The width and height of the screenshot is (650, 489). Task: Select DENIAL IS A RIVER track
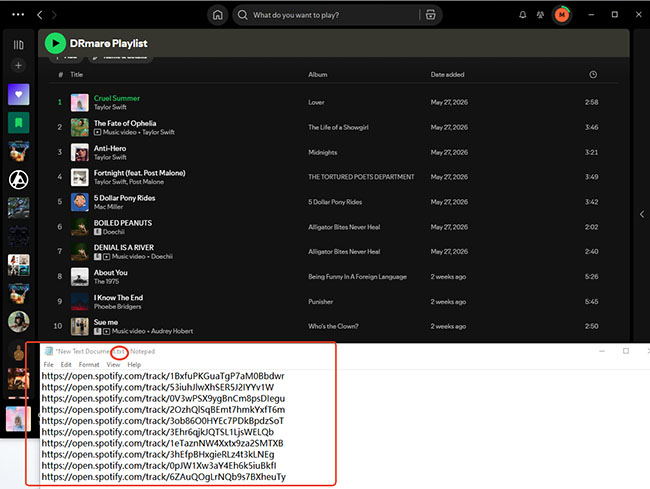[x=124, y=247]
